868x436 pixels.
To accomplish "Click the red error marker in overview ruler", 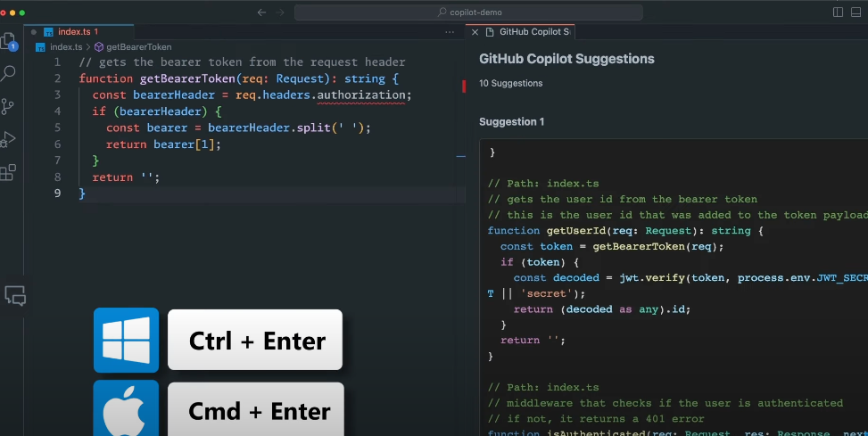I will pyautogui.click(x=463, y=86).
